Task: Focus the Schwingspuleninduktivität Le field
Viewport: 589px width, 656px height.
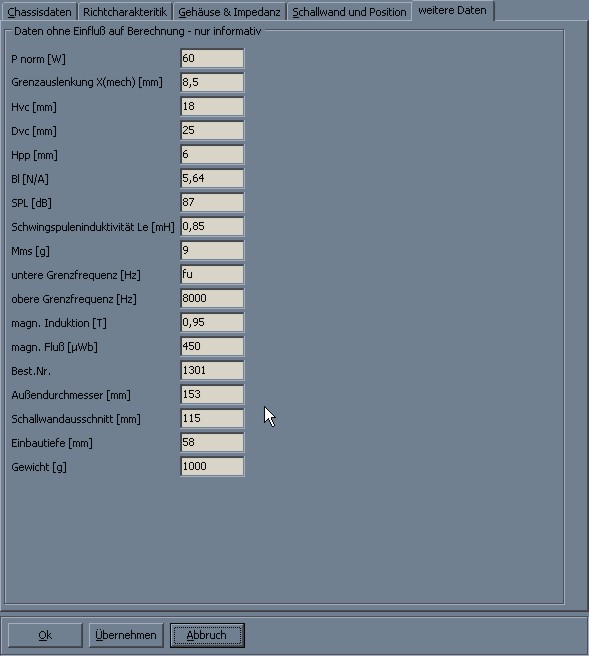Action: click(x=212, y=226)
